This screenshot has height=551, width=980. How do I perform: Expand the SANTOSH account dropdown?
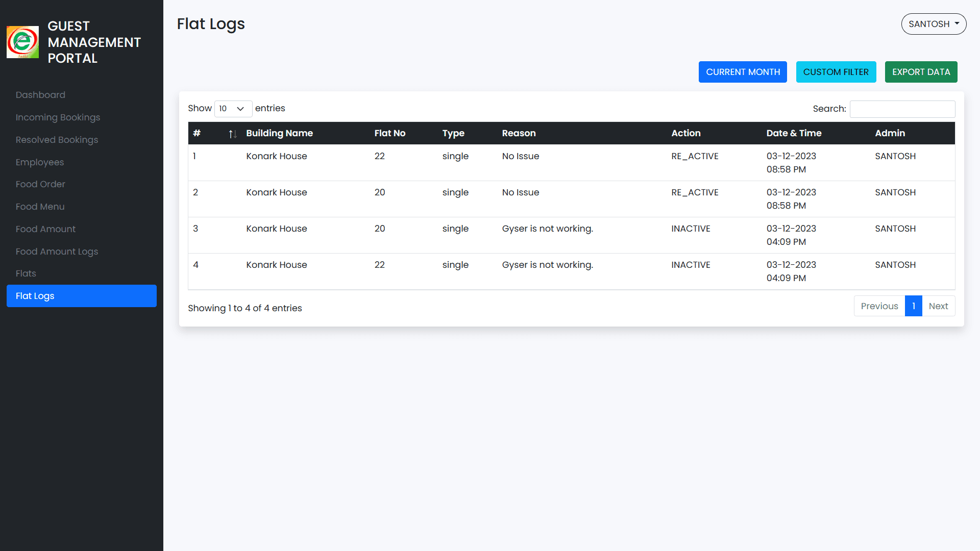pos(934,23)
